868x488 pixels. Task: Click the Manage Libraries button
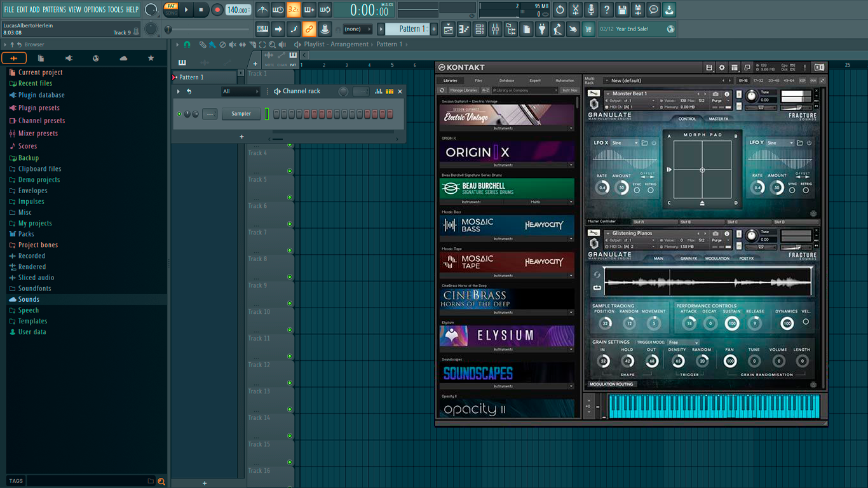tap(463, 90)
